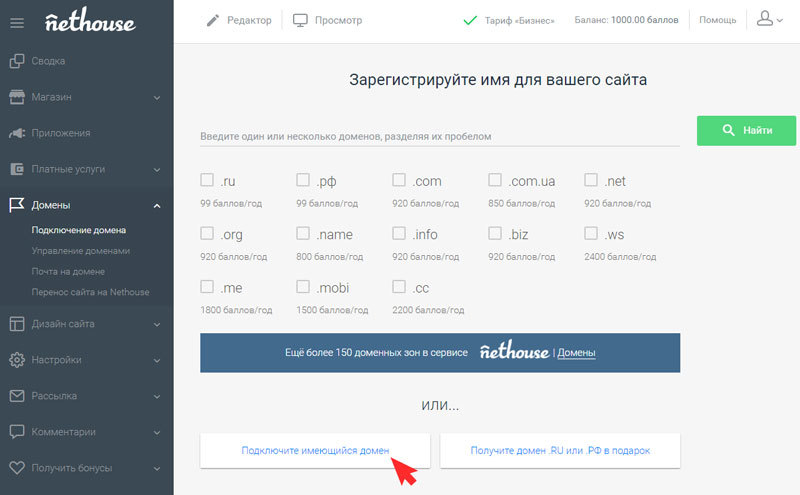
Task: Open dropdown arrow beside user avatar
Action: (780, 21)
